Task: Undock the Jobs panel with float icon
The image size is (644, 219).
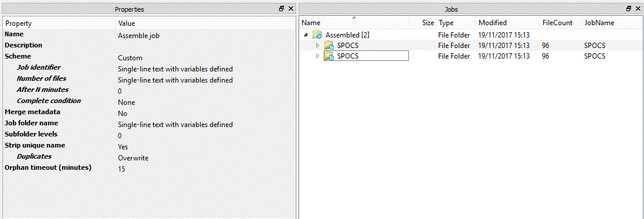Action: click(628, 9)
